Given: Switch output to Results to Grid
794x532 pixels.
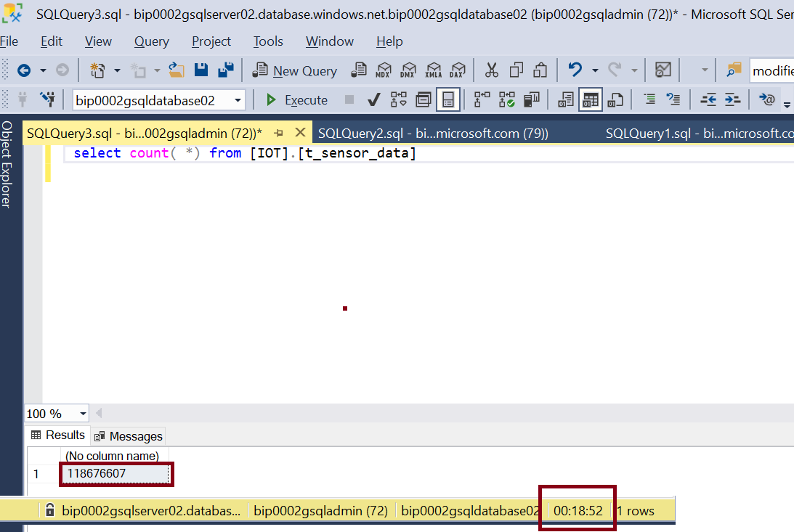Looking at the screenshot, I should [x=591, y=99].
